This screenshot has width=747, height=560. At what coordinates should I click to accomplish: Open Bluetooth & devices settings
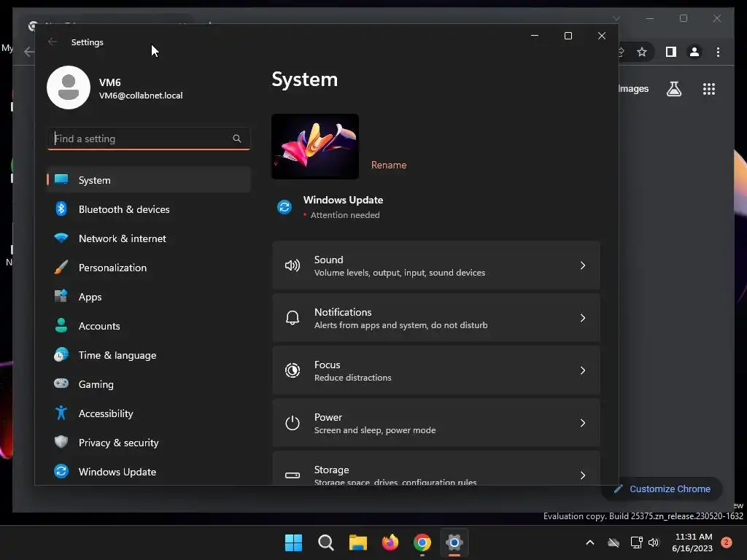(x=149, y=209)
